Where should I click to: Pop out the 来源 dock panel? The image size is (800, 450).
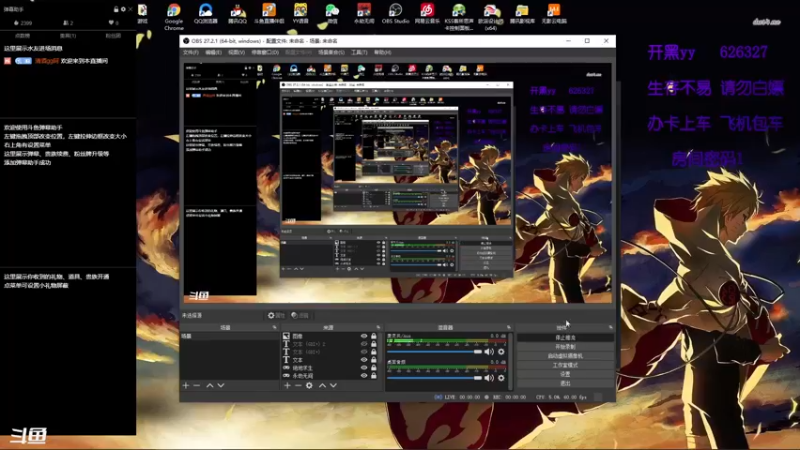tap(378, 327)
